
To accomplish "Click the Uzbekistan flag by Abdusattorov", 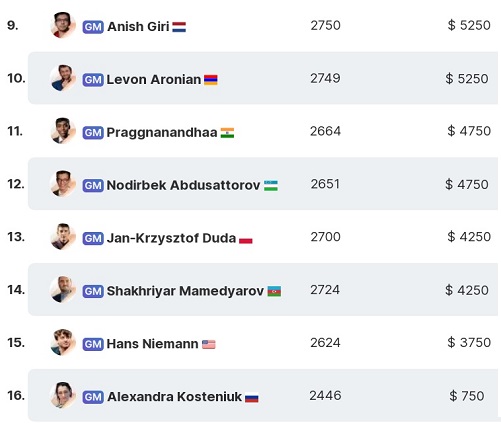I will point(271,186).
